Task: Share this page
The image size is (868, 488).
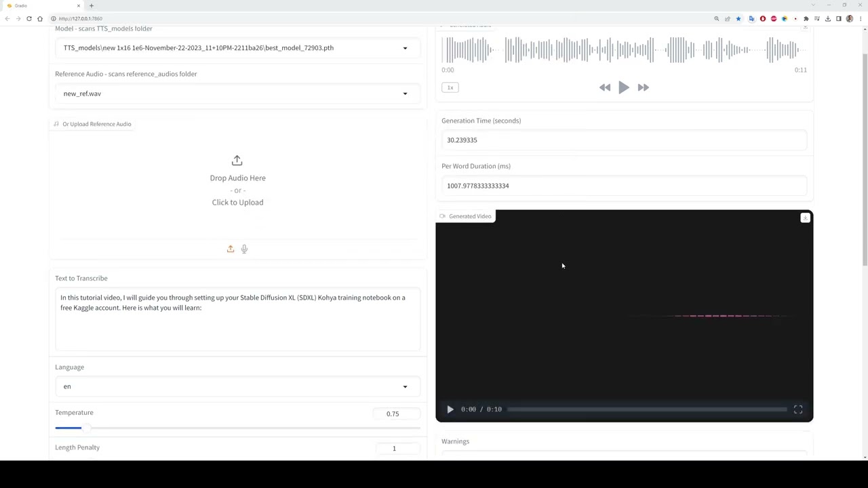Action: click(728, 19)
